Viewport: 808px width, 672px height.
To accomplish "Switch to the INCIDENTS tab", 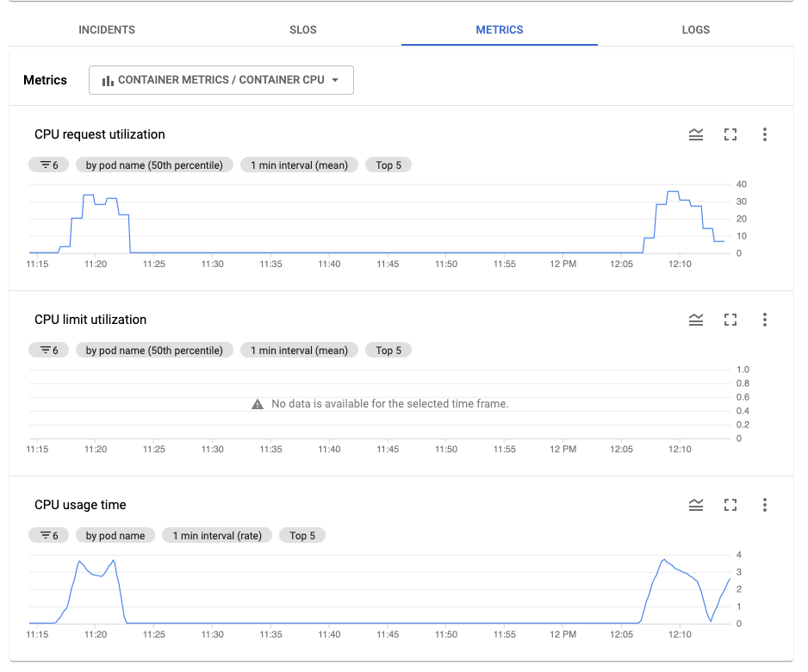I will [106, 29].
